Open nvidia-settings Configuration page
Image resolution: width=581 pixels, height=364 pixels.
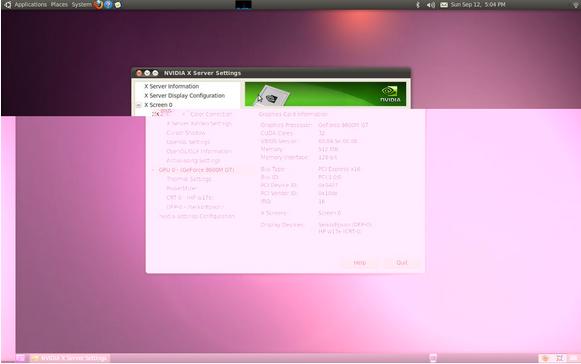coord(197,216)
